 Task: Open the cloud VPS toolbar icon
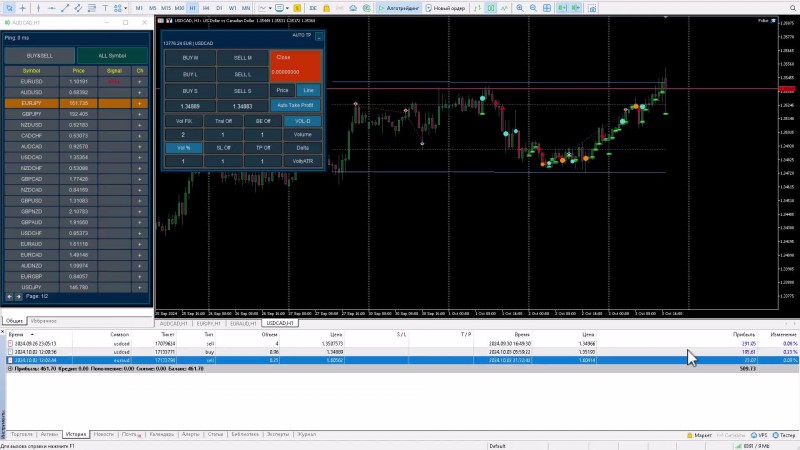(x=353, y=8)
